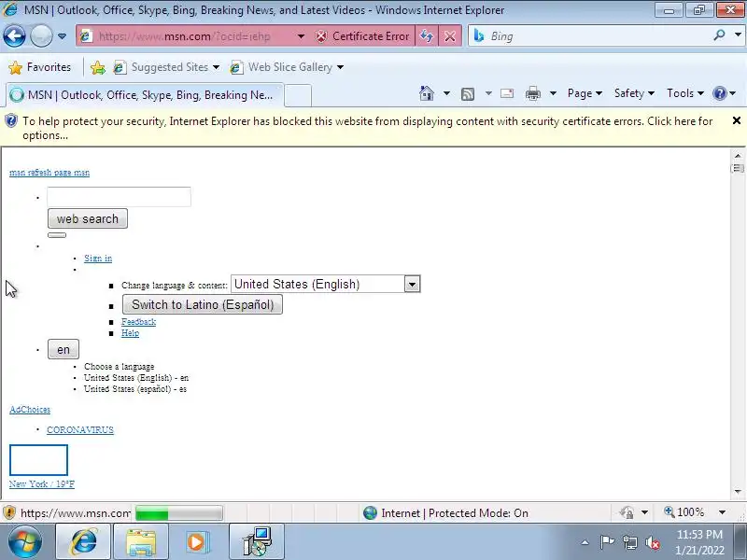Expand the address bar autocomplete dropdown
The image size is (747, 560).
(301, 36)
